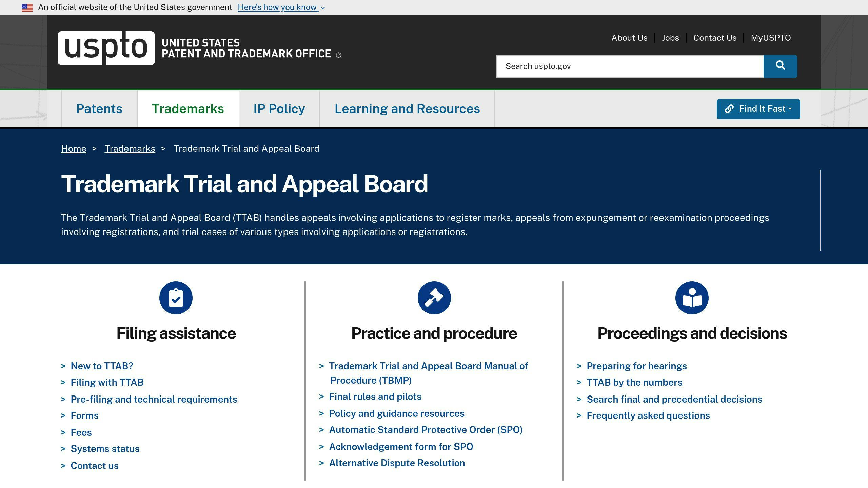Open the Forms link
This screenshot has width=868, height=488.
[x=84, y=415]
